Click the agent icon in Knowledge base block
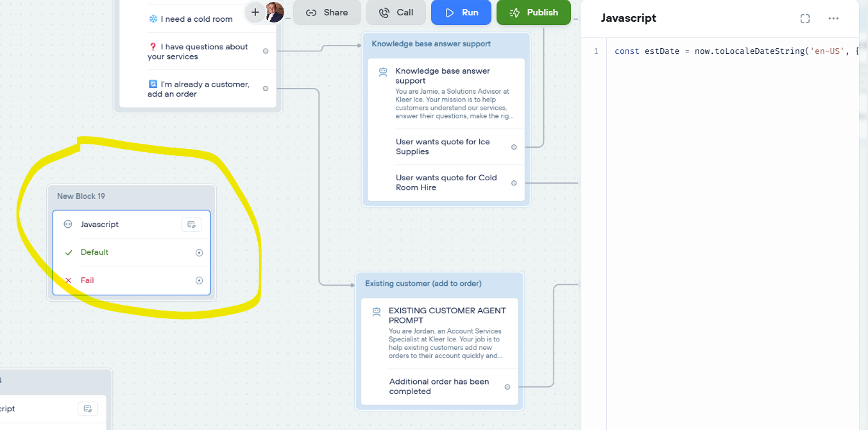This screenshot has width=868, height=430. 383,73
